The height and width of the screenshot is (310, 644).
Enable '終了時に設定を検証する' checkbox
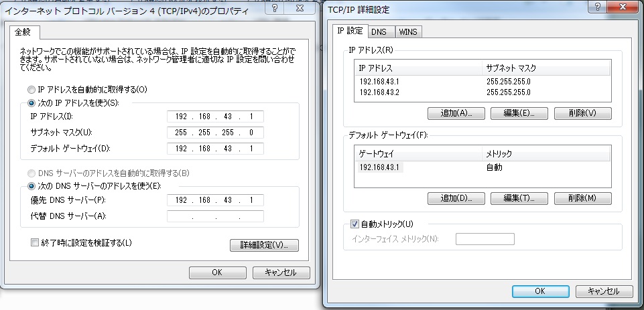point(35,242)
